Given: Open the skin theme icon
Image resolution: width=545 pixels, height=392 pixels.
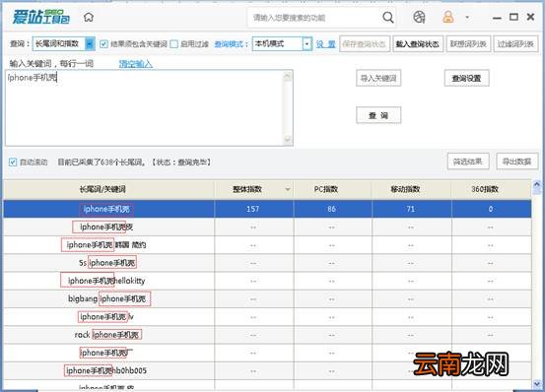Looking at the screenshot, I should pyautogui.click(x=419, y=17).
